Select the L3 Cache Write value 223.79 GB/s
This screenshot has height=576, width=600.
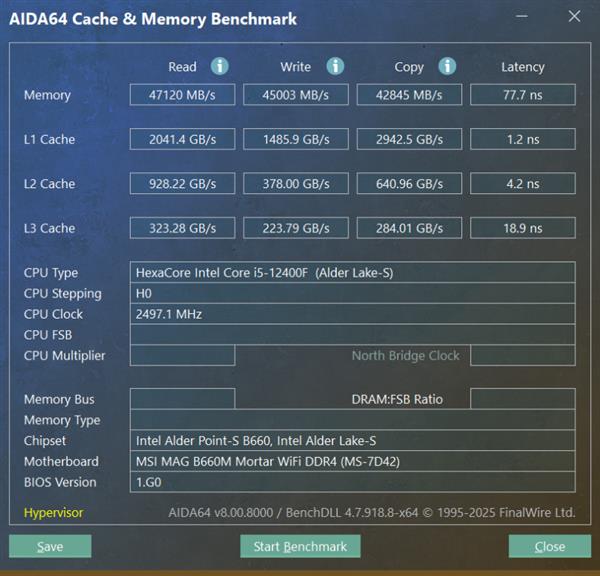[x=296, y=228]
